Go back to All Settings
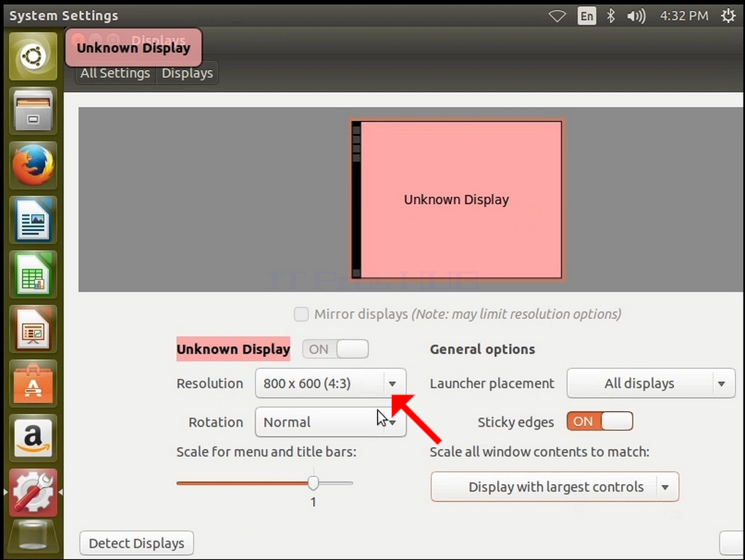This screenshot has width=745, height=560. pos(115,73)
